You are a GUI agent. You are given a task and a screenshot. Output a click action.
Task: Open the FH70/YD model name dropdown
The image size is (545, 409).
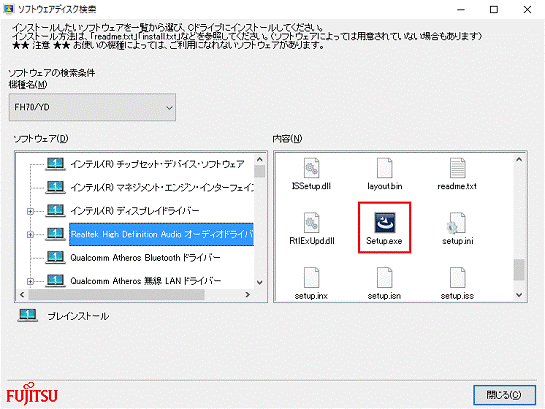[92, 107]
